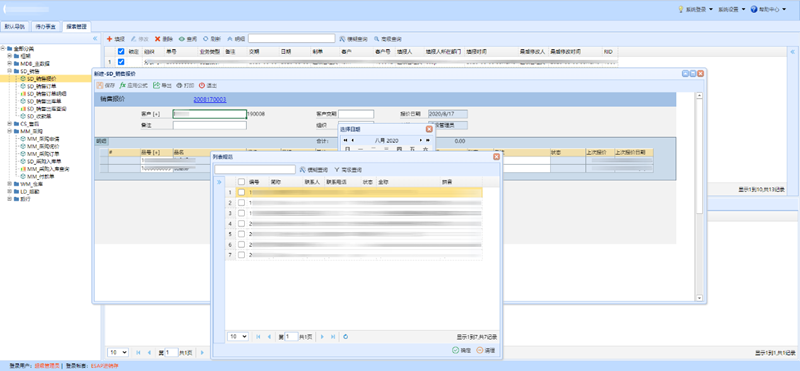The height and width of the screenshot is (371, 800).
Task: Open page size dropdown in main grid
Action: tap(118, 353)
